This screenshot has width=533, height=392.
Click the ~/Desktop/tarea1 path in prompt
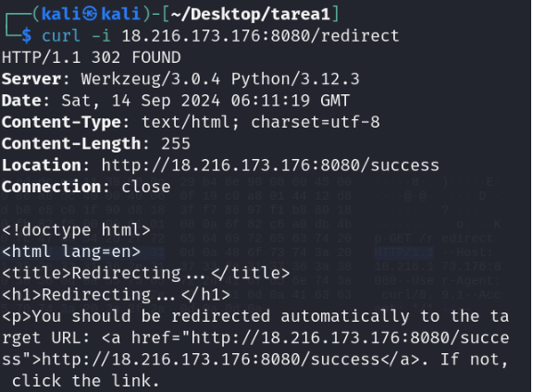[250, 14]
